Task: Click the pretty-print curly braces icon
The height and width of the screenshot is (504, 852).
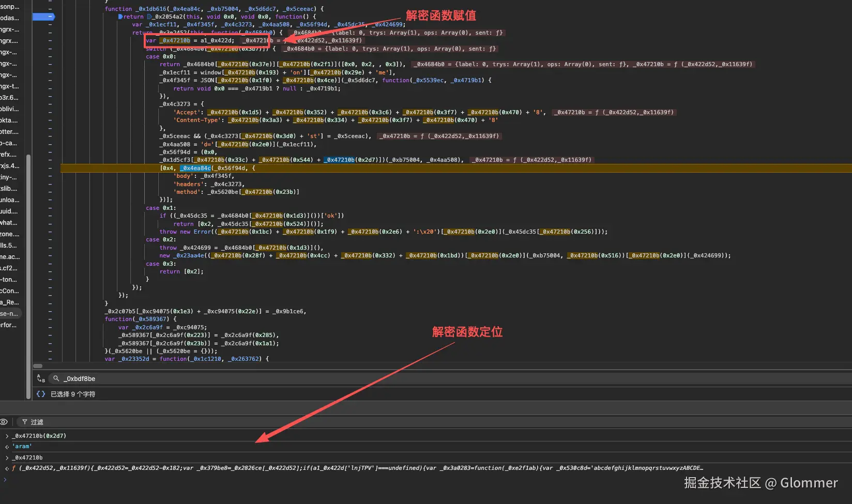Action: [x=41, y=394]
